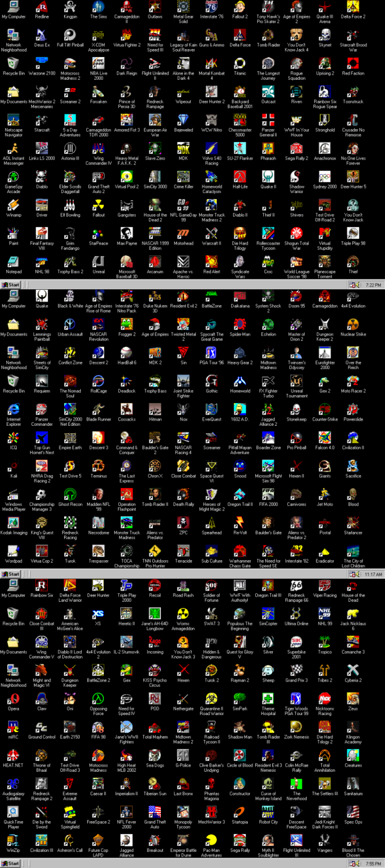The height and width of the screenshot is (868, 385).
Task: Launch Max Payne shortcut
Action: tap(127, 233)
